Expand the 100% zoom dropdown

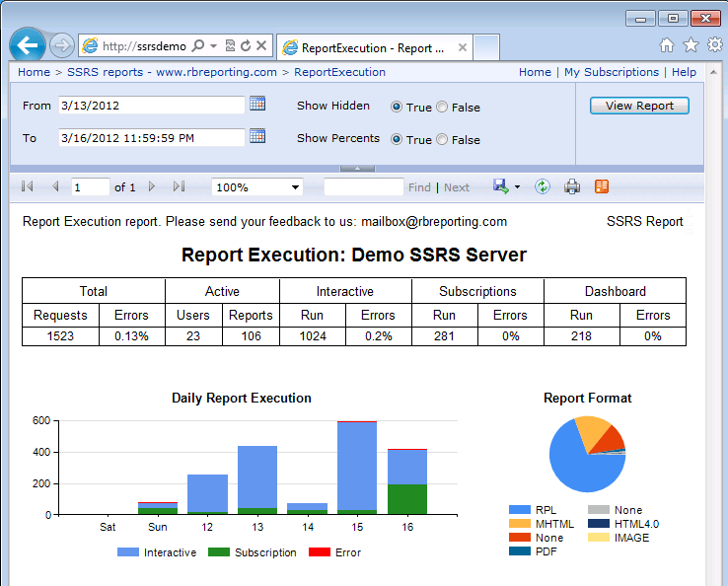coord(295,187)
